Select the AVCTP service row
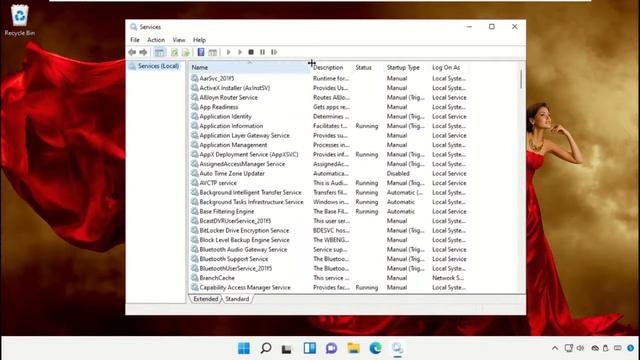 tap(218, 183)
